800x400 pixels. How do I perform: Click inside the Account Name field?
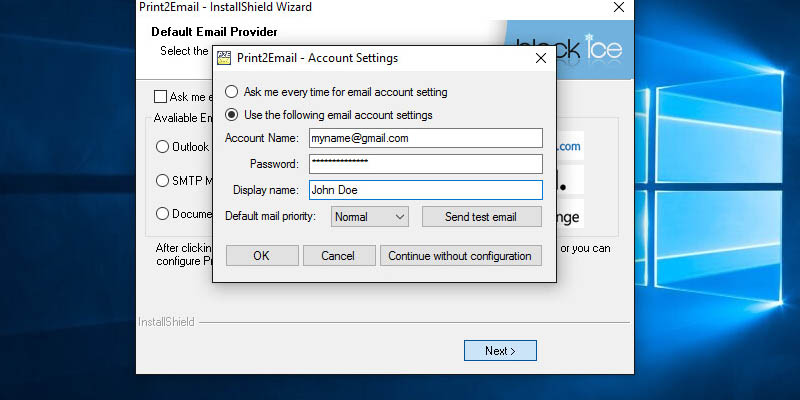point(424,138)
